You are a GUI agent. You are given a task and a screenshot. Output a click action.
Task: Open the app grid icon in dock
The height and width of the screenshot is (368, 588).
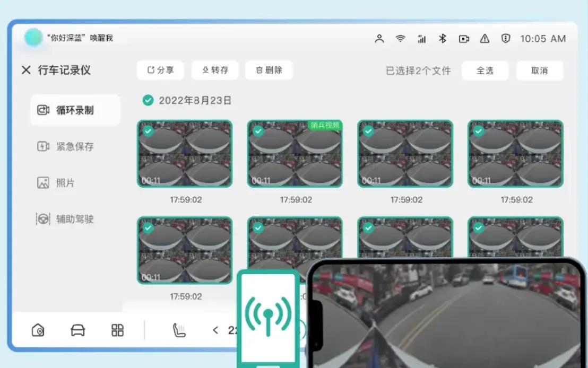(x=117, y=330)
